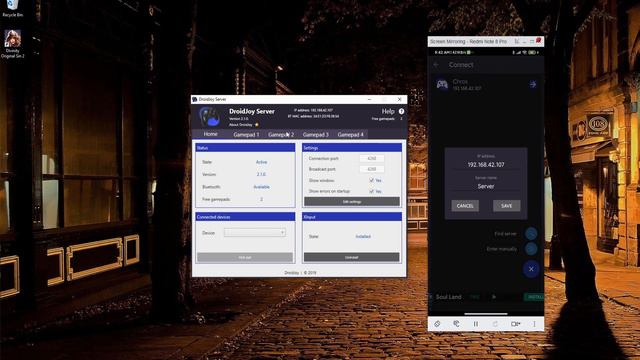Click the red icon in Screen Mirroring title bar

[538, 40]
